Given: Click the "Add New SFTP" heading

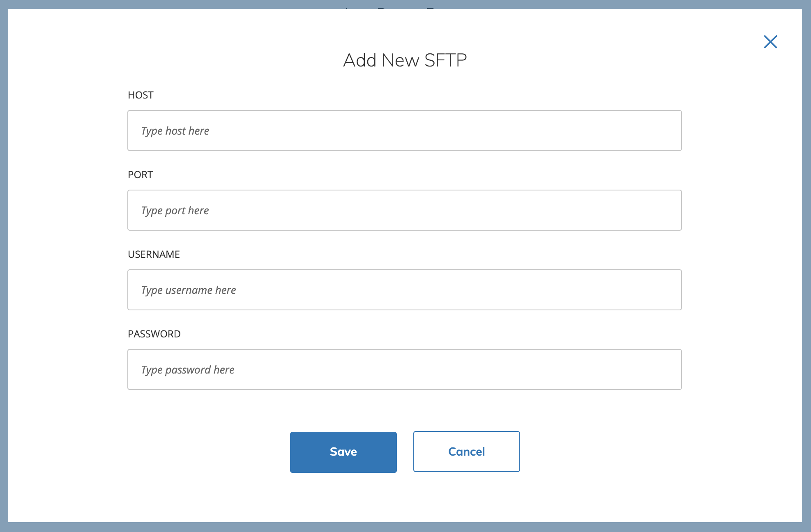Looking at the screenshot, I should coord(405,60).
